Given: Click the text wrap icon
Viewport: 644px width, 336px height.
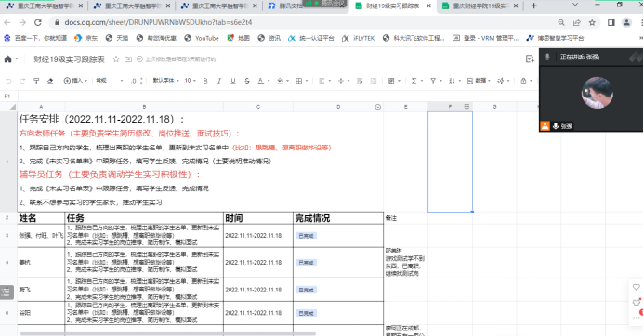Looking at the screenshot, I should (x=360, y=81).
